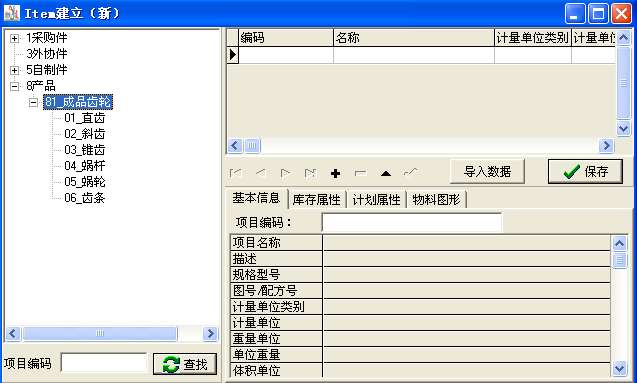Image resolution: width=637 pixels, height=383 pixels.
Task: Click the 规格型号 value cell
Action: coord(467,275)
